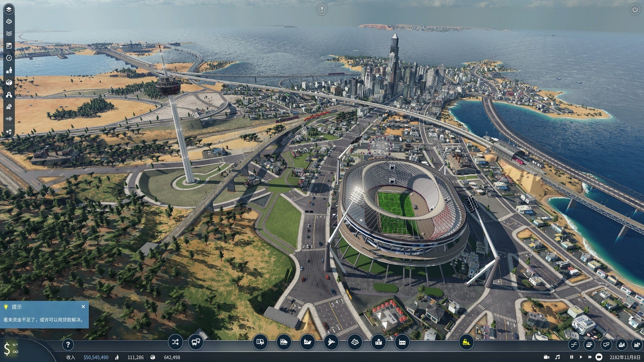Viewport: 644px width, 362px height.
Task: Open the air construction plane menu
Action: point(331,342)
